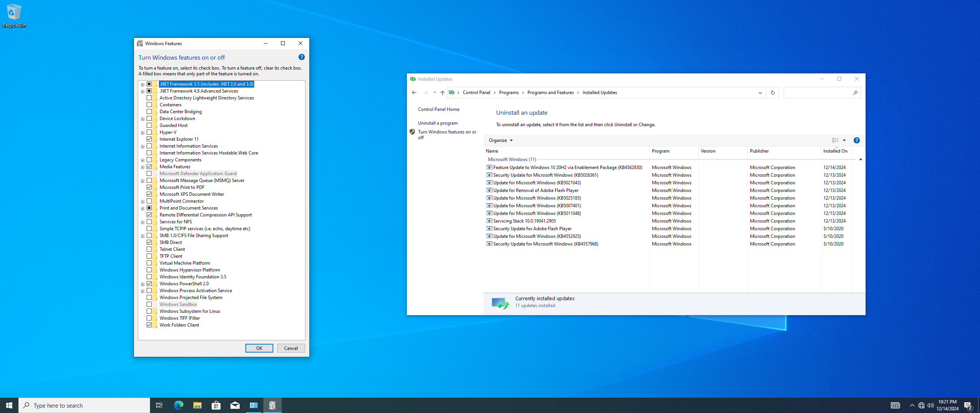980x413 pixels.
Task: Click the network globe tray icon
Action: (921, 405)
